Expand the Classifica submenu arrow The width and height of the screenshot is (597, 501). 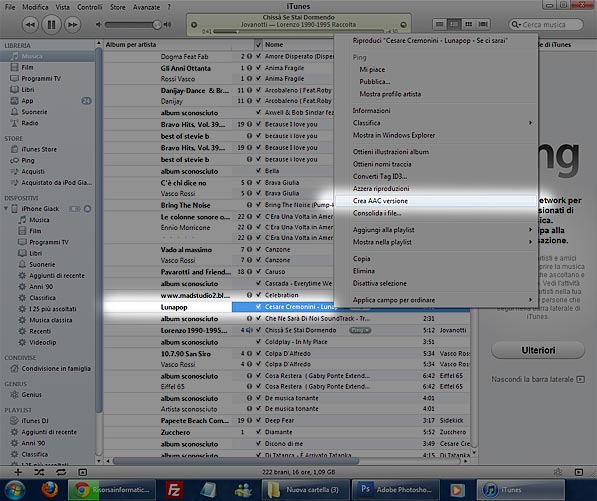pos(530,123)
